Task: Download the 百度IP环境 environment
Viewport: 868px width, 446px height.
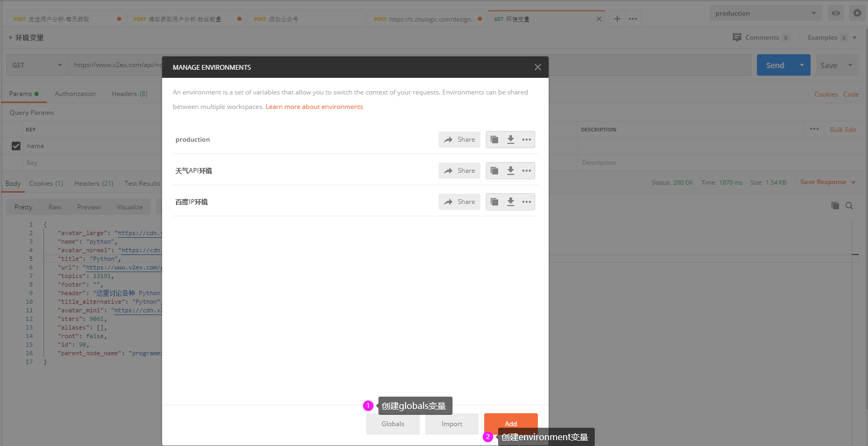Action: 510,202
